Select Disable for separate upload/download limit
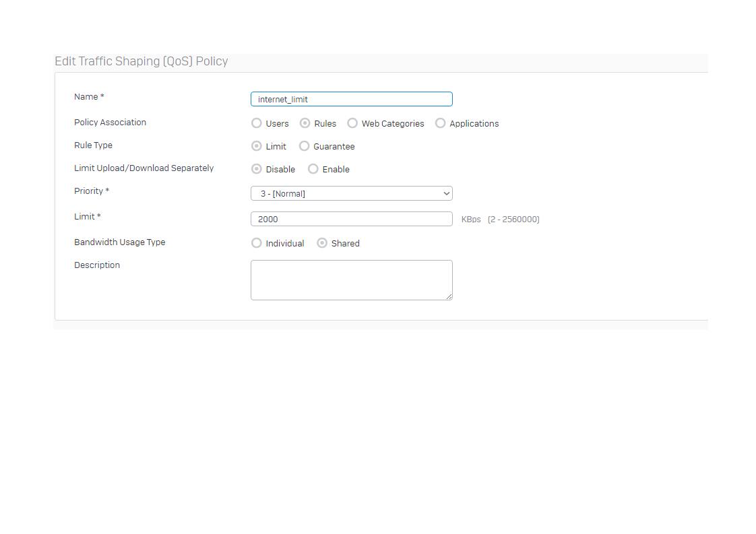 [x=257, y=169]
